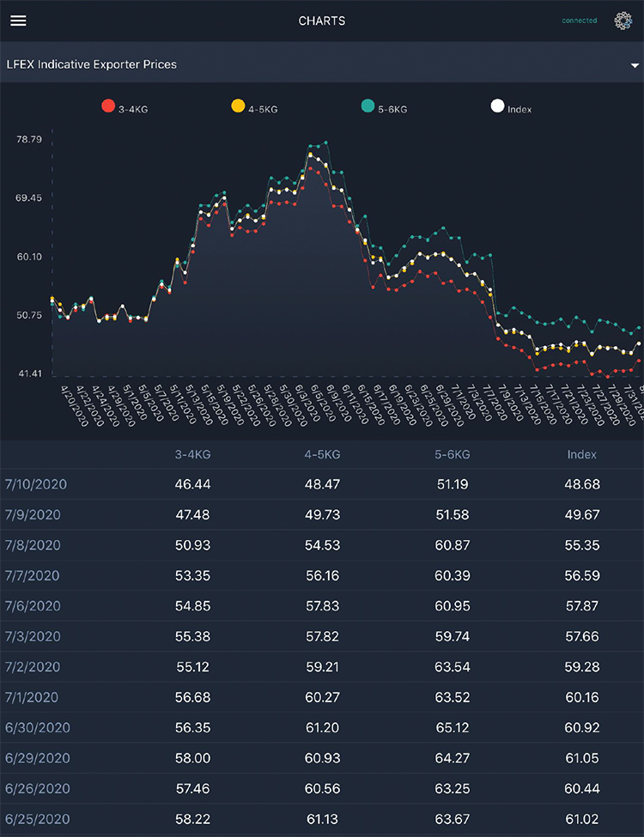This screenshot has width=644, height=837.
Task: Click the 69.45 y-axis label
Action: coord(29,198)
